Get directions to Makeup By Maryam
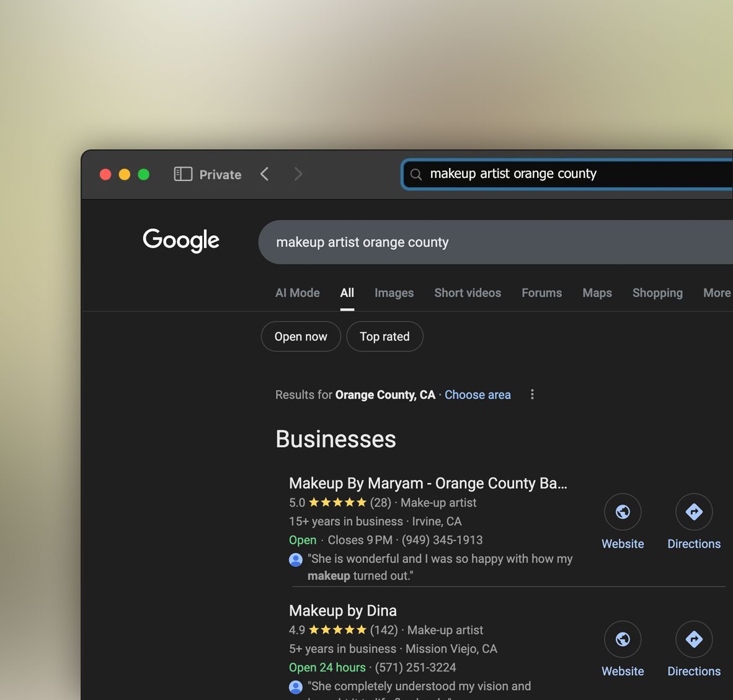The width and height of the screenshot is (733, 700). (693, 512)
